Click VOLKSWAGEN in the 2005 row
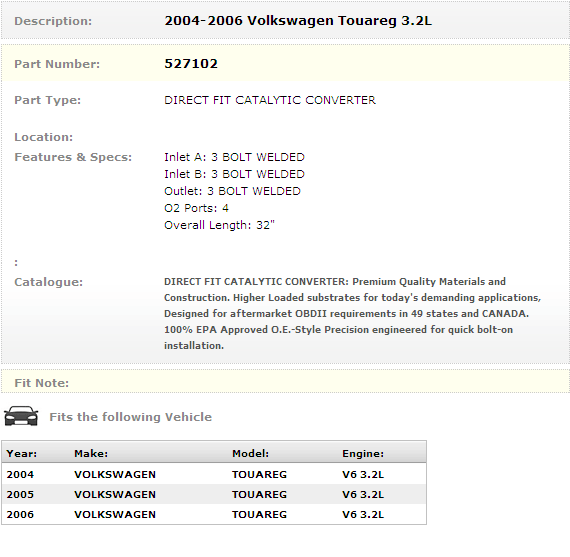 115,494
